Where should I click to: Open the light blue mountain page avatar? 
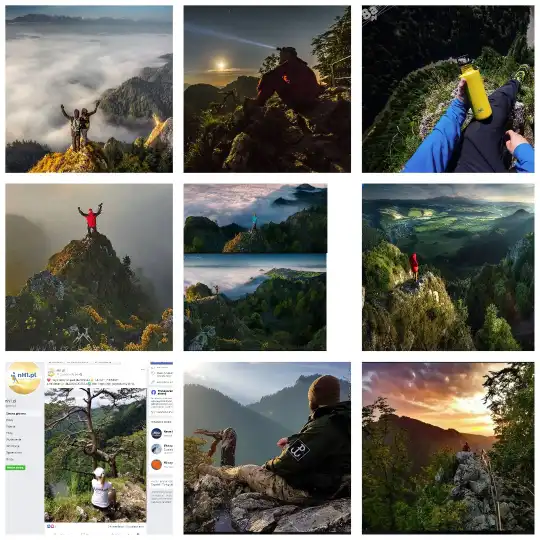click(156, 449)
